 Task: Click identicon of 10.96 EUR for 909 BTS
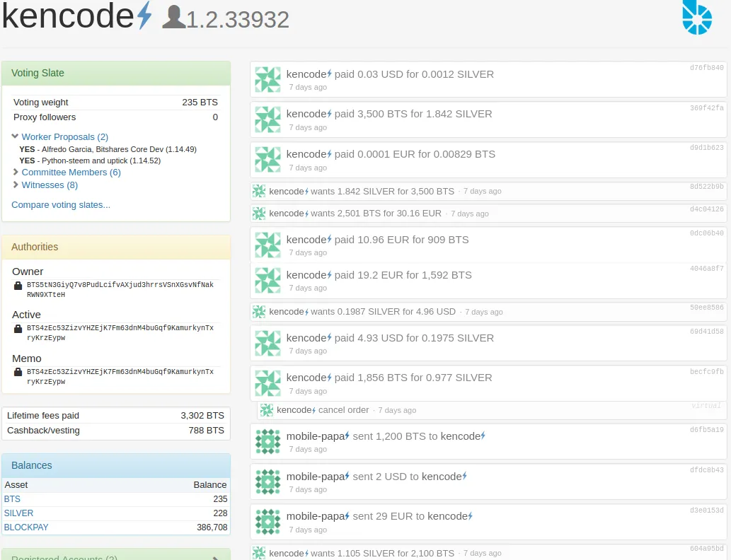268,245
